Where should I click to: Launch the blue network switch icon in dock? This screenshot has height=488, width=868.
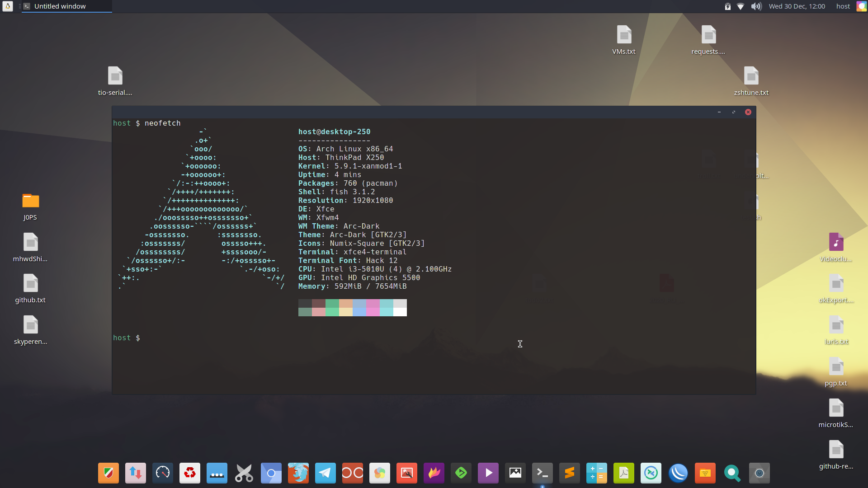tap(217, 473)
